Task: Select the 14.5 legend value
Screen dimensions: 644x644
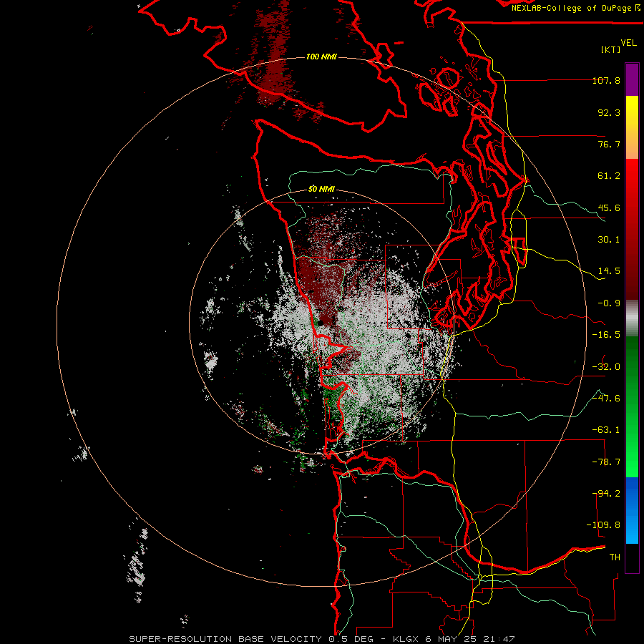Action: [x=609, y=271]
